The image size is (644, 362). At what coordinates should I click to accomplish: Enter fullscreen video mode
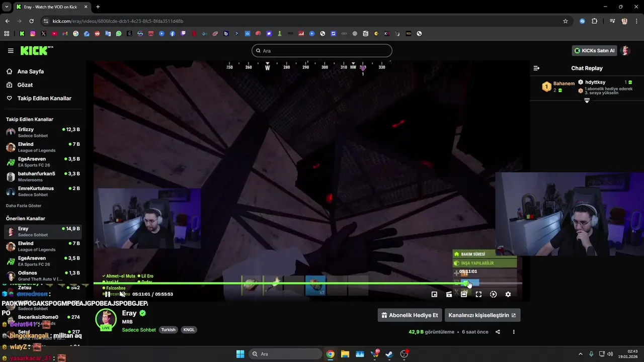click(478, 294)
